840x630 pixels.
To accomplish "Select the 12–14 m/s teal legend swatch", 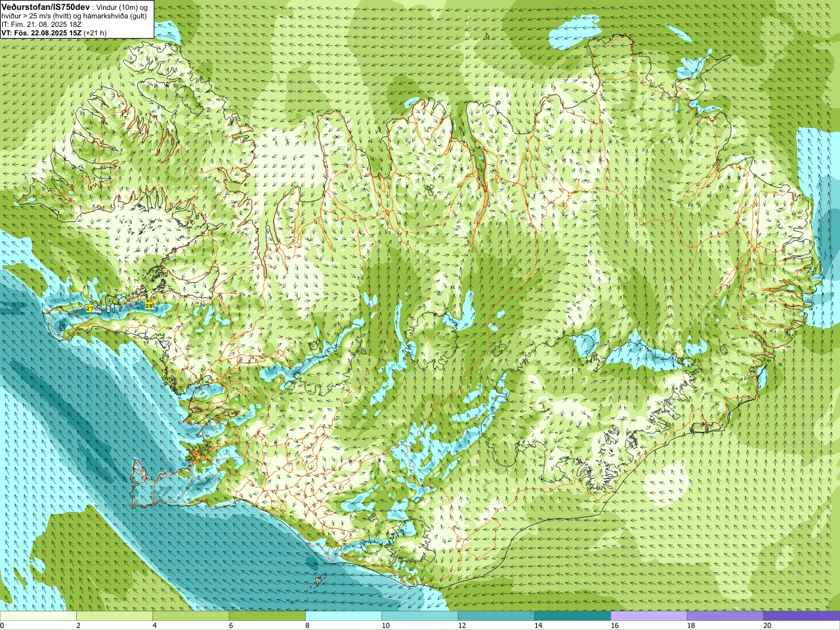I will (x=496, y=616).
